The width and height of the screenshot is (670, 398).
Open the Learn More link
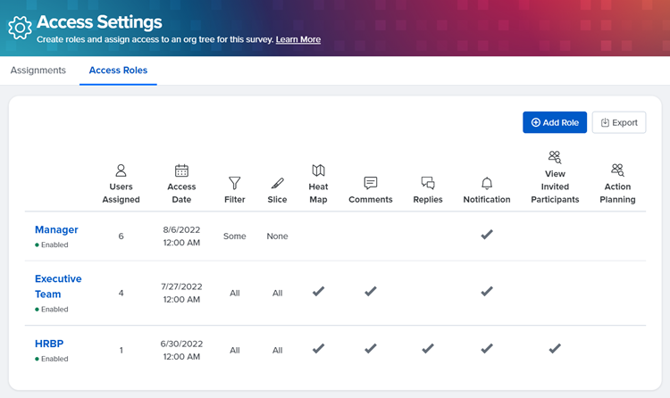[298, 39]
